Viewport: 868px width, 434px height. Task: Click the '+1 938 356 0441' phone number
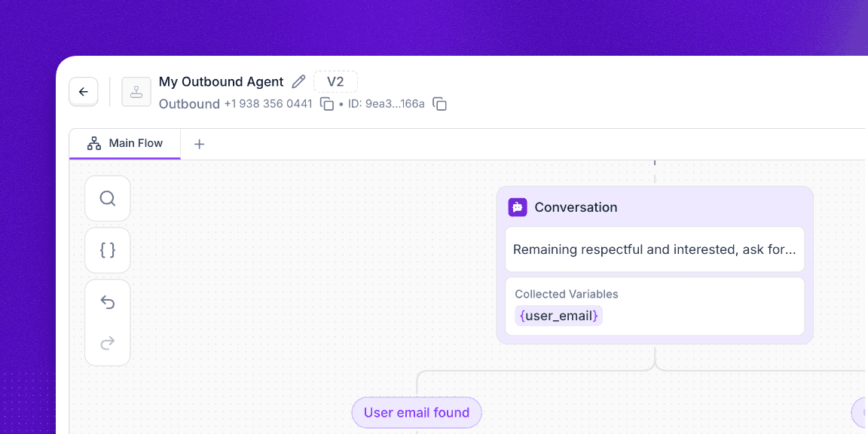click(x=268, y=104)
